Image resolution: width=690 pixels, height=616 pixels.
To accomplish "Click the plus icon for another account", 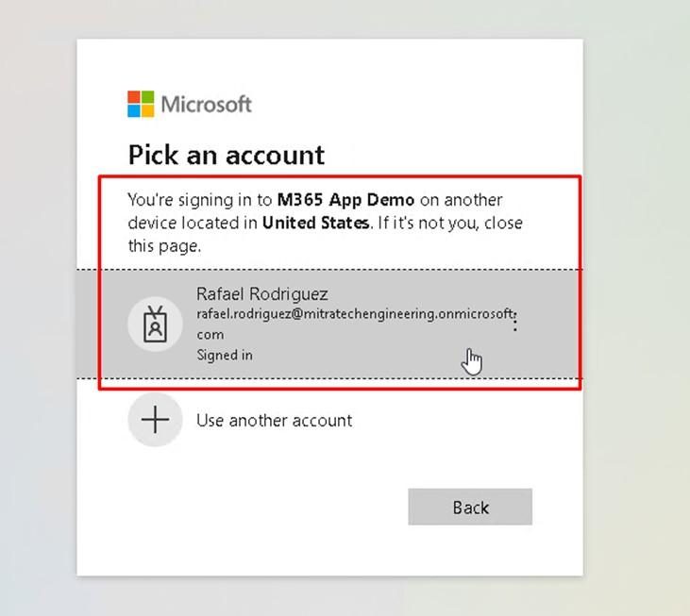I will pyautogui.click(x=155, y=420).
